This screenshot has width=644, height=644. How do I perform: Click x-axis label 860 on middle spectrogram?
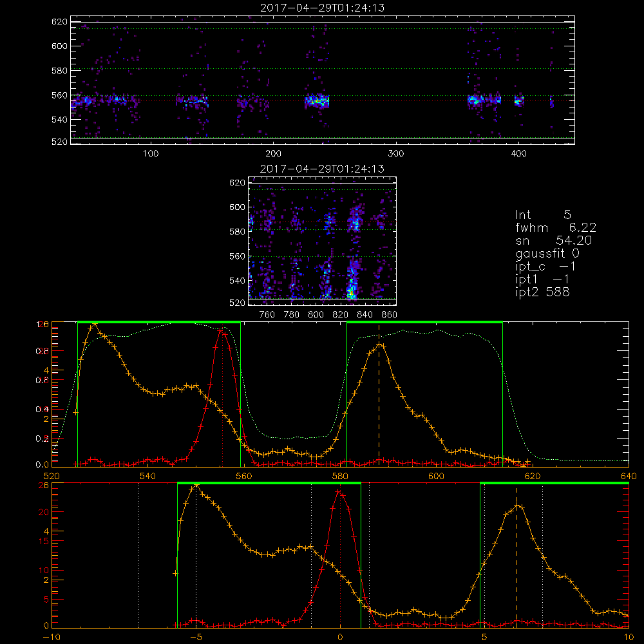tap(390, 315)
